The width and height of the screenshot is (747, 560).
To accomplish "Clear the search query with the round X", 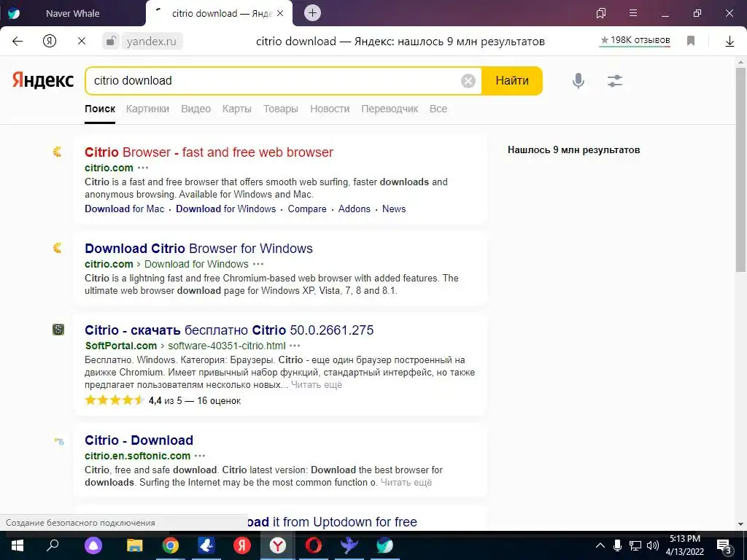I will (468, 81).
